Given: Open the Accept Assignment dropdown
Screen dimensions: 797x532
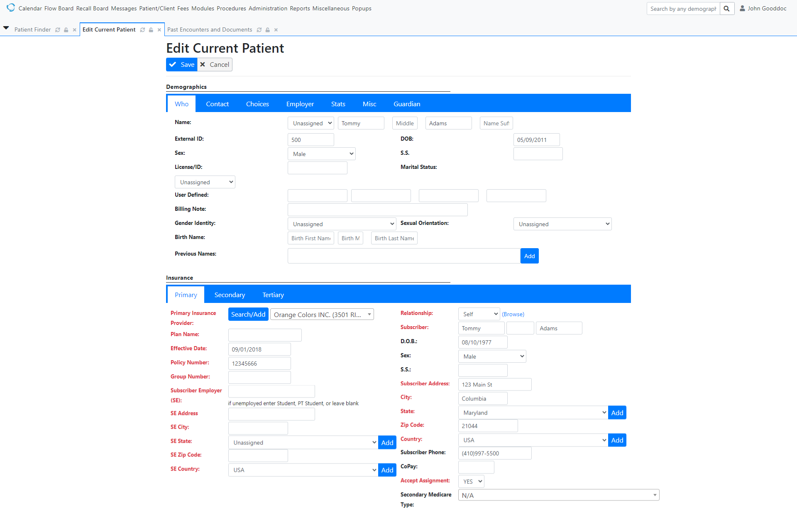Looking at the screenshot, I should [471, 481].
